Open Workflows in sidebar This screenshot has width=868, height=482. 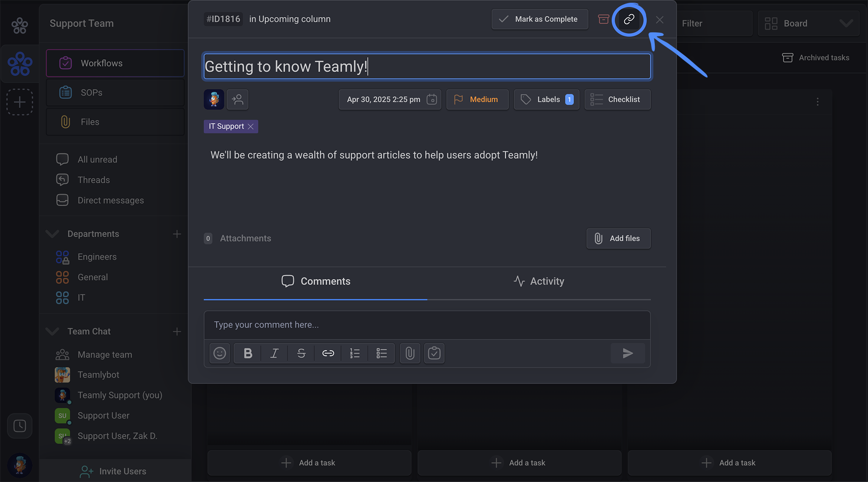[115, 63]
